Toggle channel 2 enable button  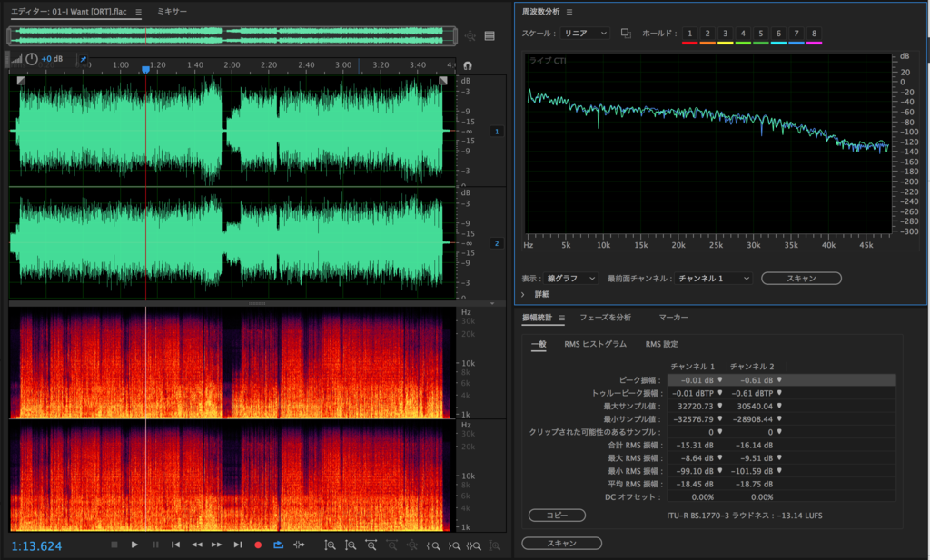497,243
